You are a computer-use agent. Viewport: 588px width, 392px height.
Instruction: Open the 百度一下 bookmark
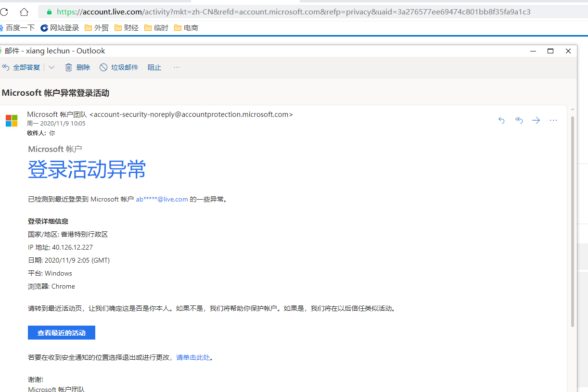pyautogui.click(x=18, y=28)
